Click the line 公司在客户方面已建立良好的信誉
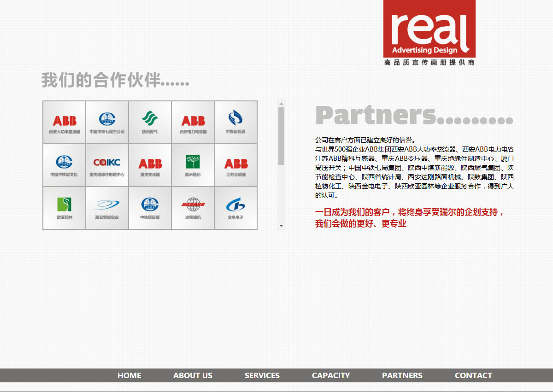The width and height of the screenshot is (553, 392). click(365, 140)
